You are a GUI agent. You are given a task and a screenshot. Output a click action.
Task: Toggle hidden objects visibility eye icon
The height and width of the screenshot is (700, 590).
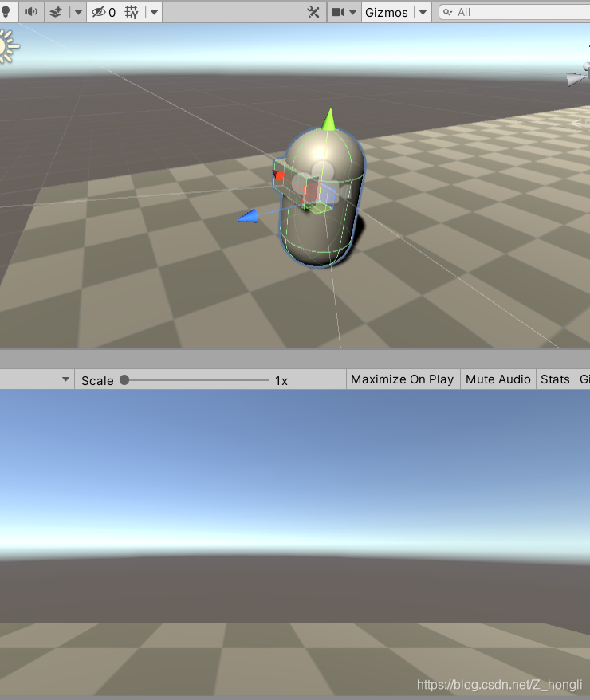click(99, 12)
